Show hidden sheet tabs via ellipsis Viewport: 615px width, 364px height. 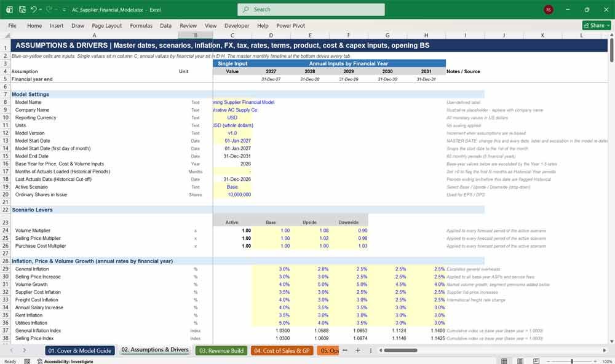[345, 350]
